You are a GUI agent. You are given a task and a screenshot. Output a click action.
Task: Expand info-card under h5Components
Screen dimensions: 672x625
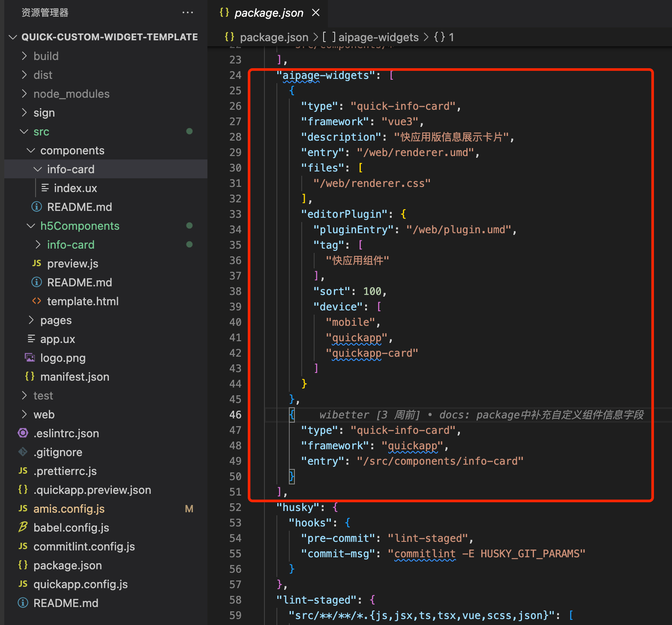[x=38, y=245]
